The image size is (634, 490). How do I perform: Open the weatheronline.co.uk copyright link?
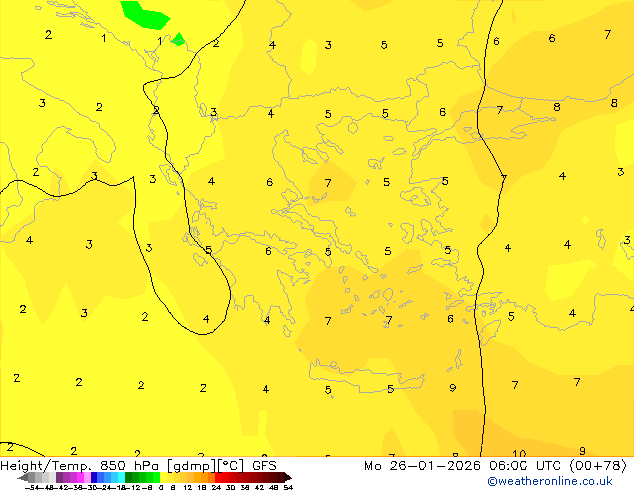coord(550,481)
